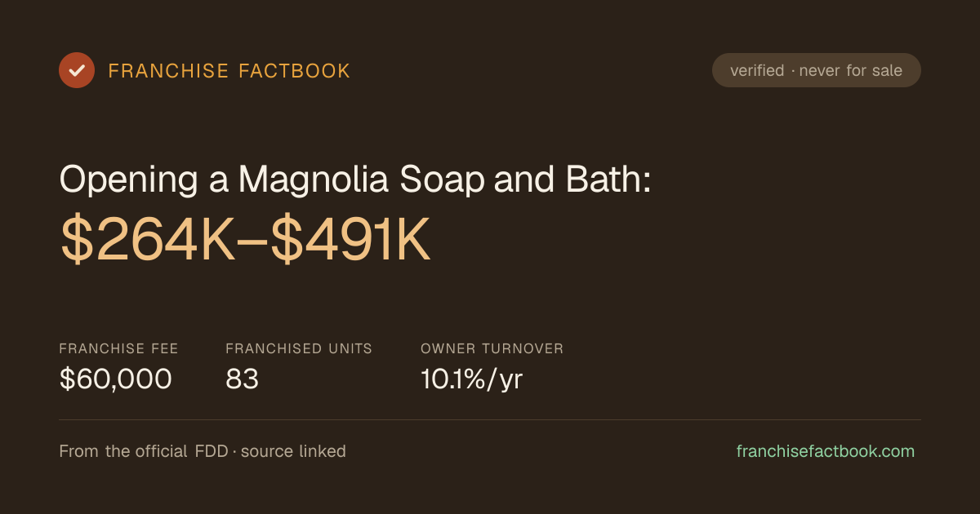Click the '$264K' lower cost figure

click(147, 241)
